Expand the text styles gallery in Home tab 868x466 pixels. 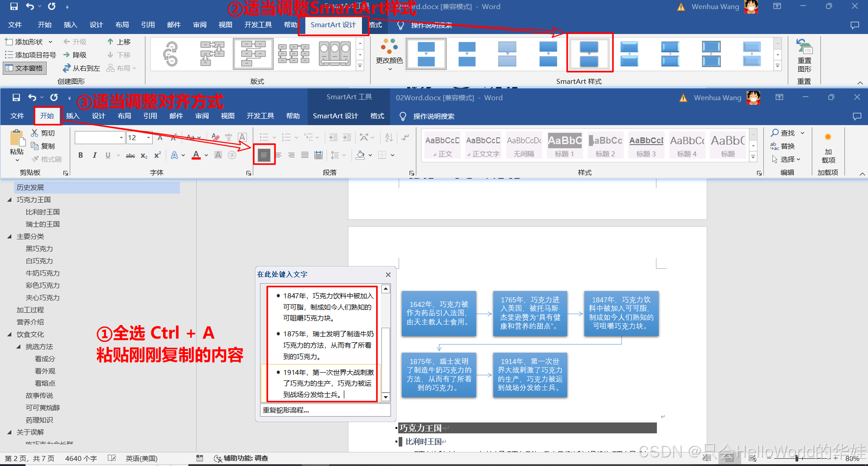753,157
